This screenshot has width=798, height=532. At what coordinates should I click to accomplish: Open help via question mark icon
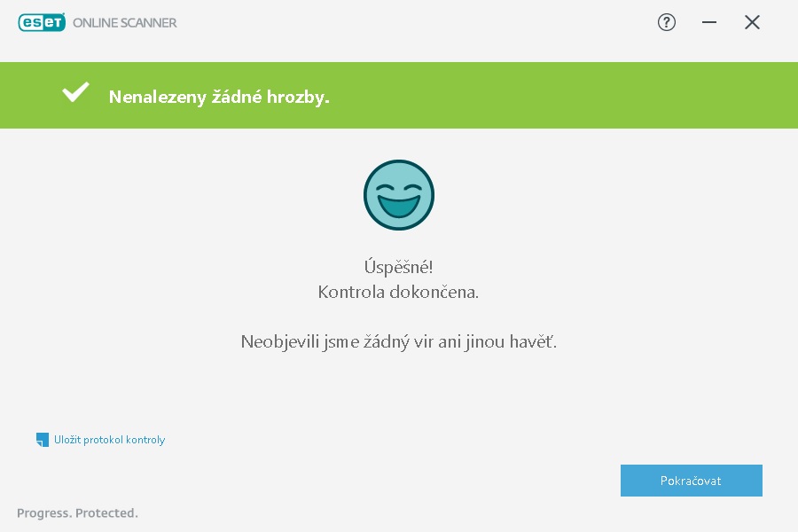[x=666, y=22]
